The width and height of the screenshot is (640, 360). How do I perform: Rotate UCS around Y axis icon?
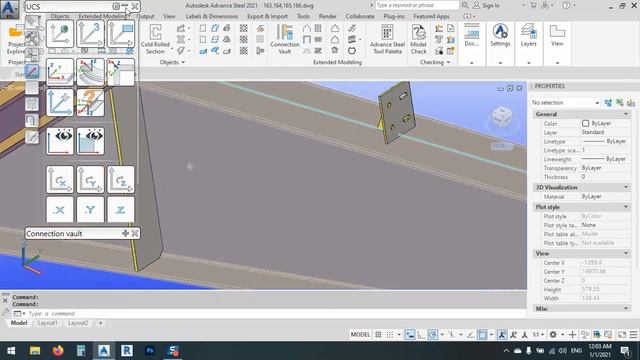coord(90,180)
